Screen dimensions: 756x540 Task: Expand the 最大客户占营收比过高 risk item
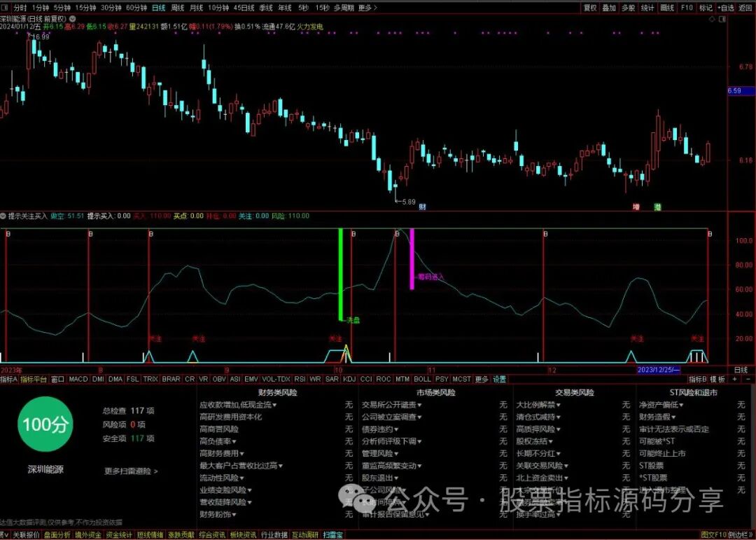coord(241,466)
